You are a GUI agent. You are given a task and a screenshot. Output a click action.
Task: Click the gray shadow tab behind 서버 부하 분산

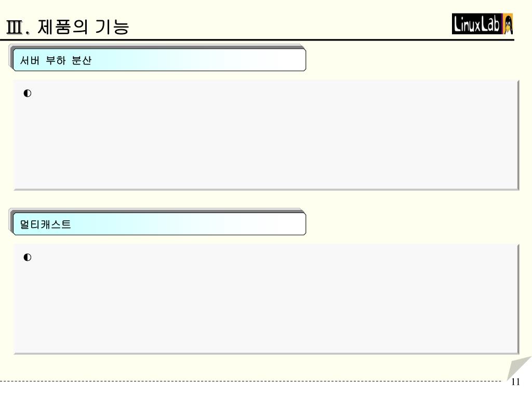coord(156,46)
